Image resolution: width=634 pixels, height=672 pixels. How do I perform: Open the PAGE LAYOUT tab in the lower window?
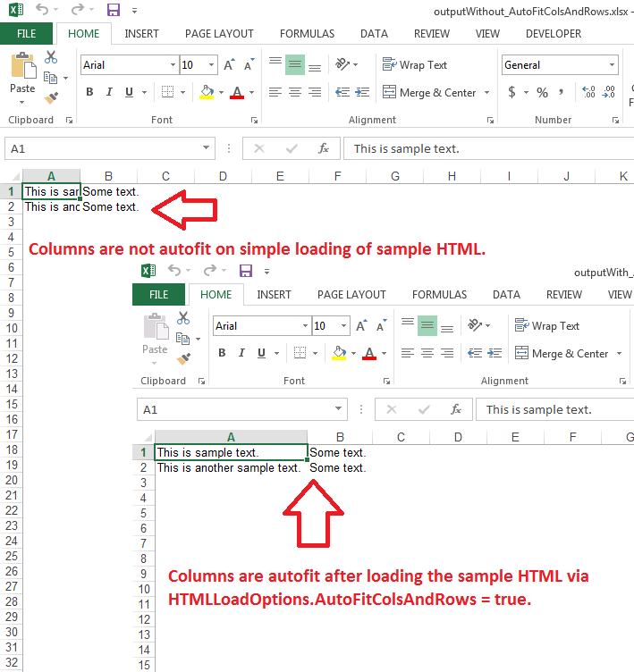click(x=351, y=294)
